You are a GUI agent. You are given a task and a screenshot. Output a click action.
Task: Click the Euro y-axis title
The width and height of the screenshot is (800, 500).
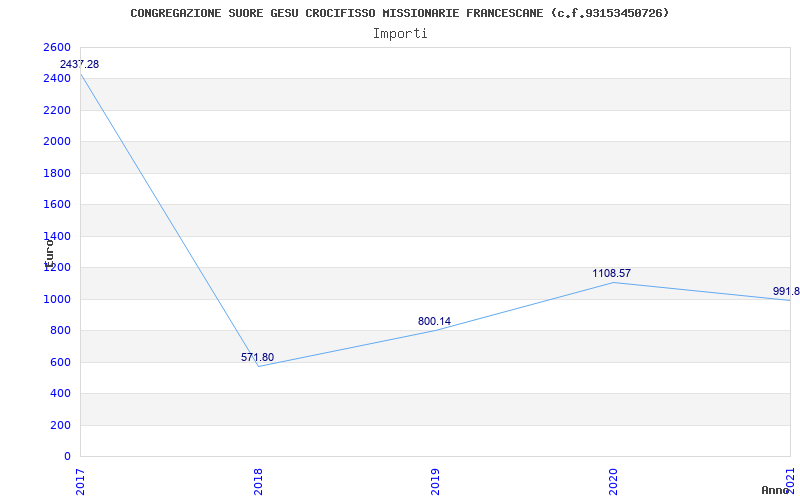point(49,254)
